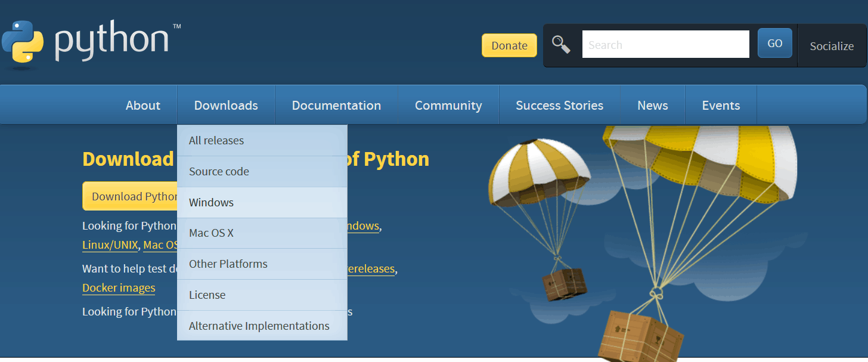Focus the Search input field
Viewport: 868px width, 362px height.
(665, 45)
